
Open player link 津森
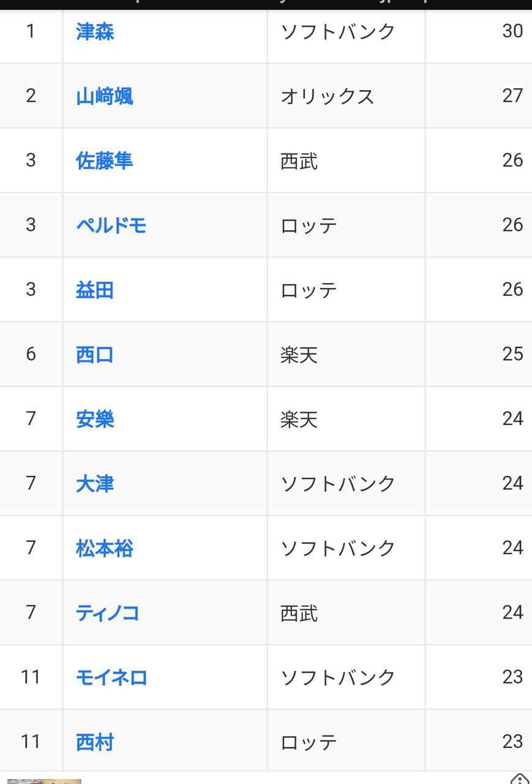pyautogui.click(x=95, y=32)
